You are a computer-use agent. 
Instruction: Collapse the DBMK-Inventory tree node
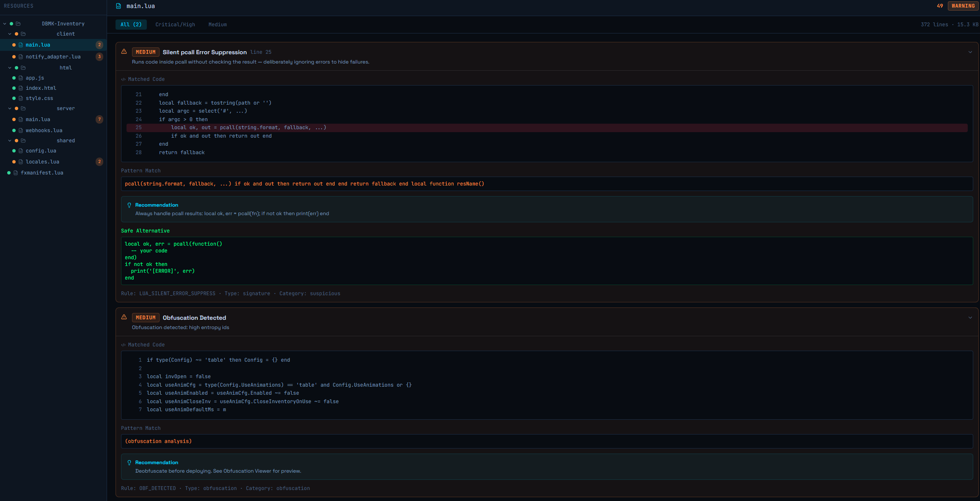[5, 24]
